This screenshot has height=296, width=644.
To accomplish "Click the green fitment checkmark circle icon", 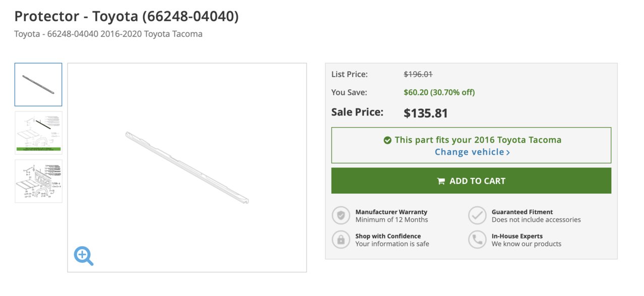I will click(x=387, y=140).
